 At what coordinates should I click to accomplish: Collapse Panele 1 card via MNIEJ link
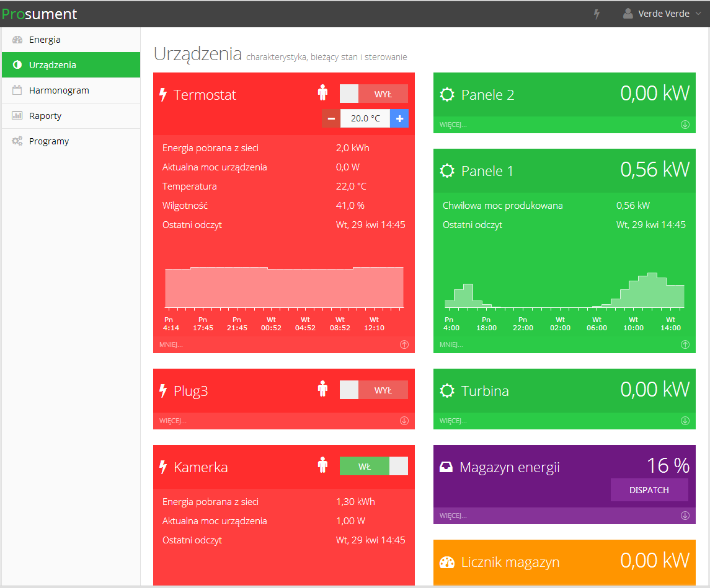pyautogui.click(x=451, y=344)
